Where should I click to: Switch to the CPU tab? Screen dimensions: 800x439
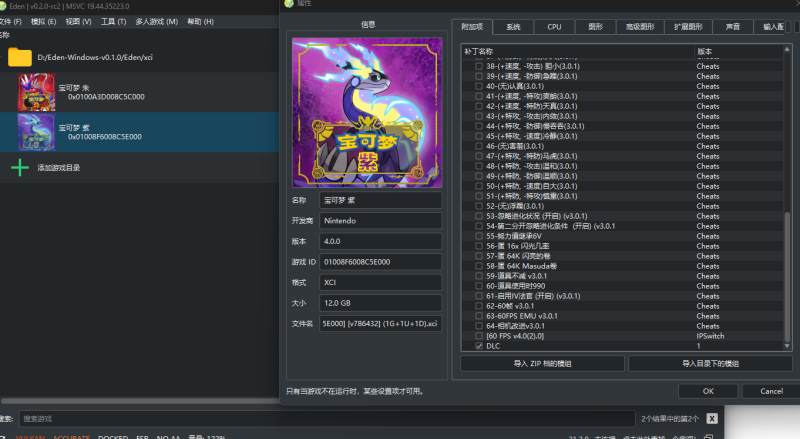(x=554, y=27)
